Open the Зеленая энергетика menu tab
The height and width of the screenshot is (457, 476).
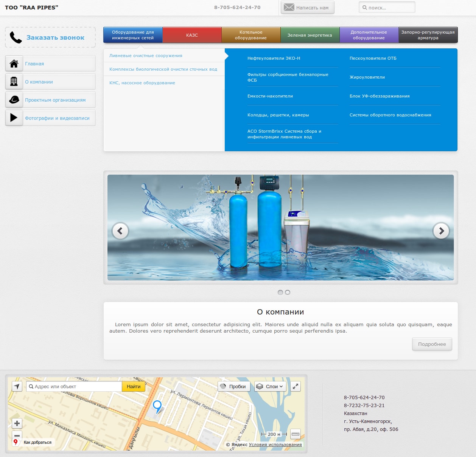click(310, 35)
